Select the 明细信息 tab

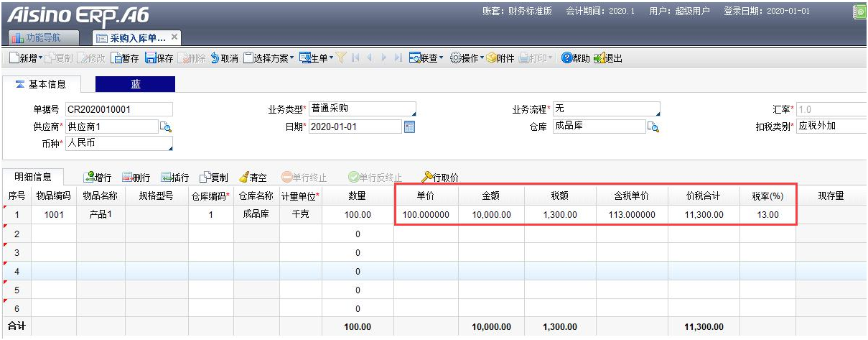(x=32, y=177)
